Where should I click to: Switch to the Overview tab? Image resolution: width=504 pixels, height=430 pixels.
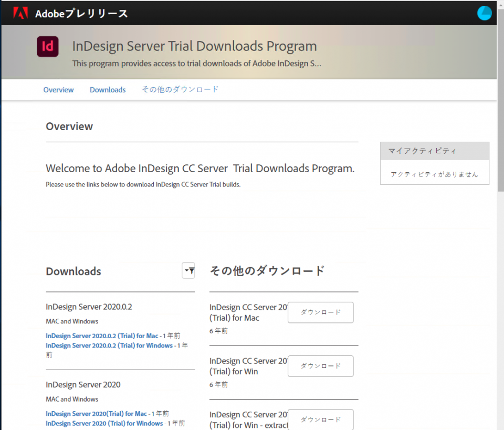58,89
